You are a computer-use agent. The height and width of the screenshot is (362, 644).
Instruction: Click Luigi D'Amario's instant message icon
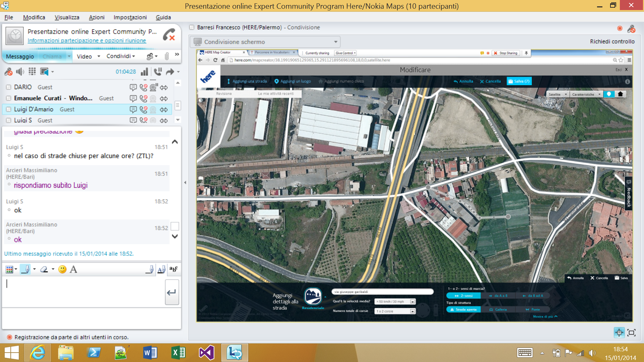133,110
